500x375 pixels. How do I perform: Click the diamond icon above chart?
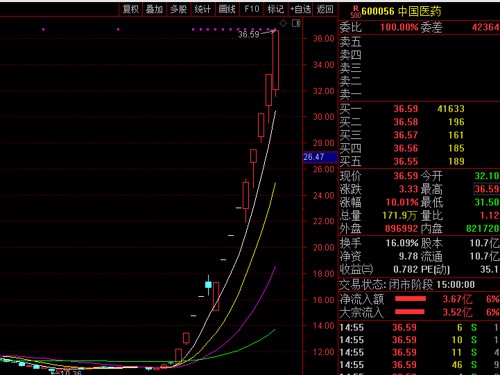(283, 23)
